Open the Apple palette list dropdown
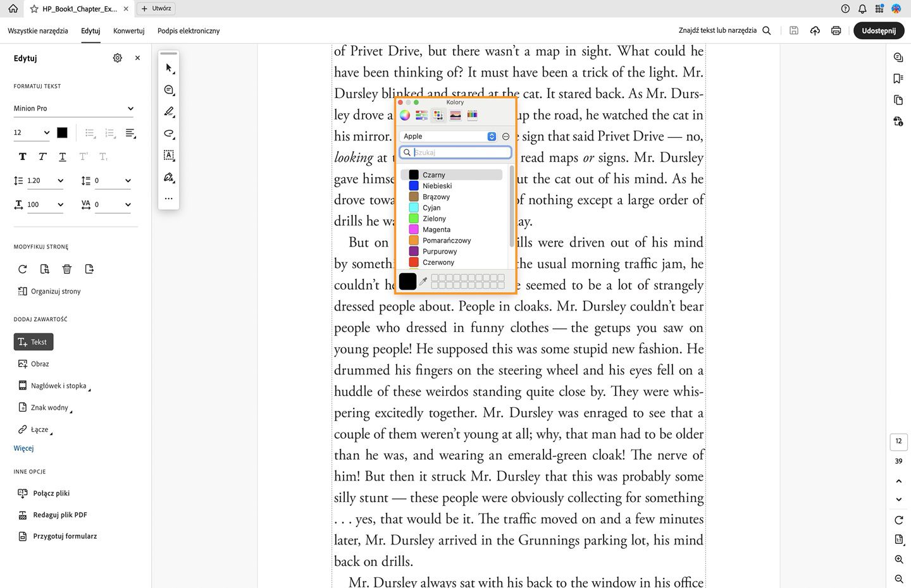Viewport: 911px width, 588px height. point(449,137)
